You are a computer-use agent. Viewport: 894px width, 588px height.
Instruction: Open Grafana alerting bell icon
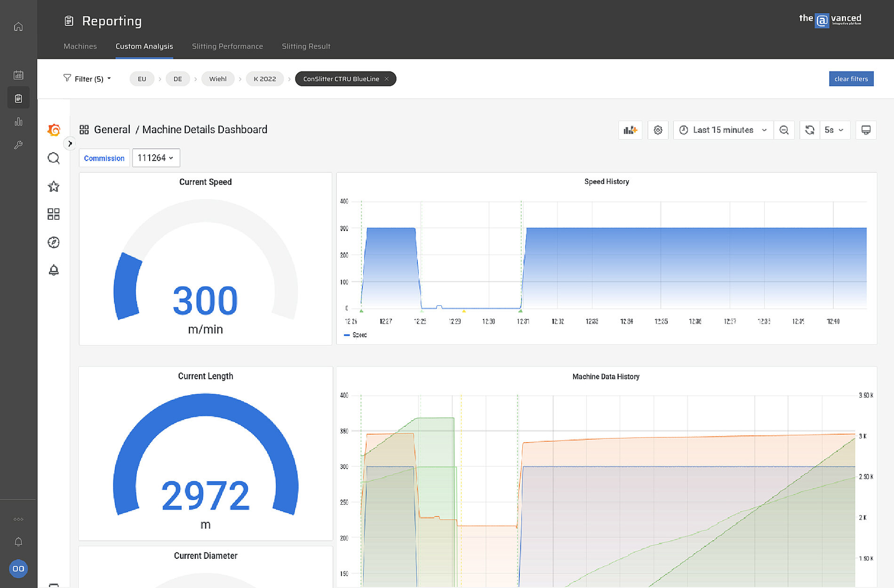pyautogui.click(x=54, y=270)
